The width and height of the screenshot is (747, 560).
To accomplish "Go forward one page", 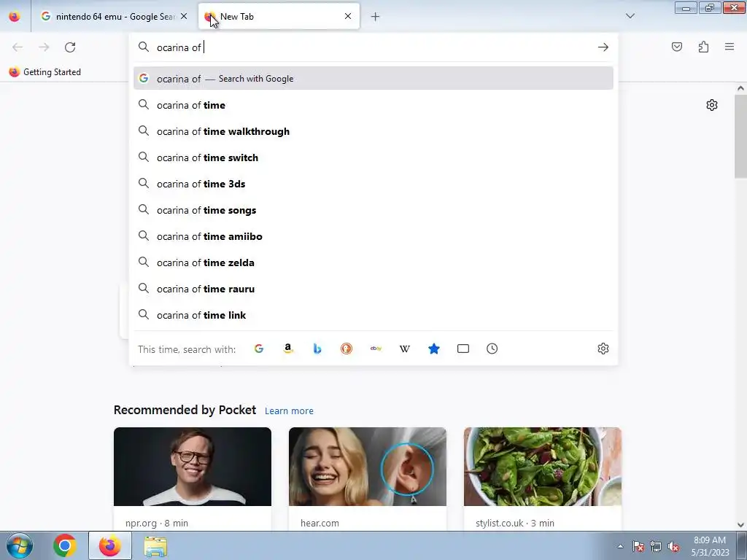I will pyautogui.click(x=44, y=47).
